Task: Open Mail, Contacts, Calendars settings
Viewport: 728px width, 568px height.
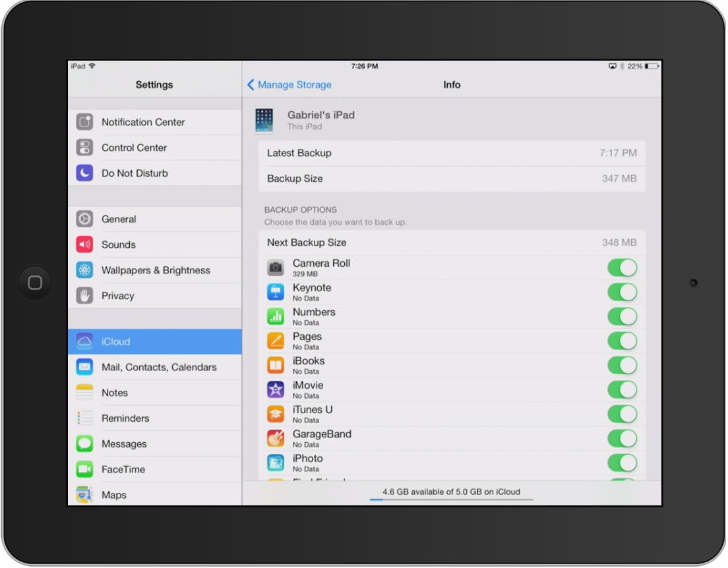Action: [x=154, y=367]
